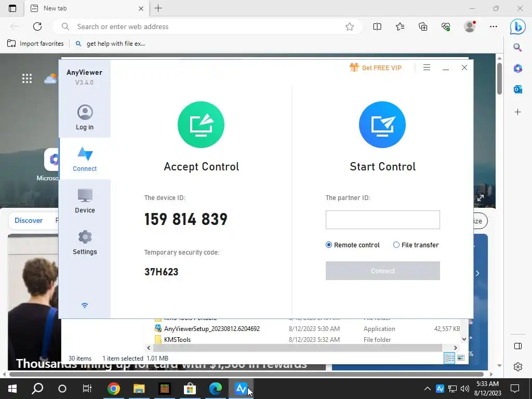The image size is (532, 399).
Task: Add this page to favorites star icon
Action: 350,26
